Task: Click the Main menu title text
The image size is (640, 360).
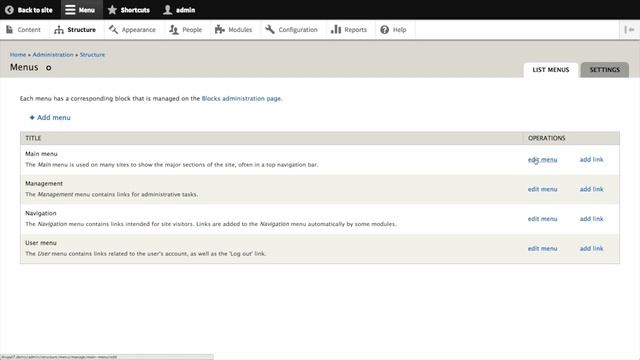Action: pos(41,154)
